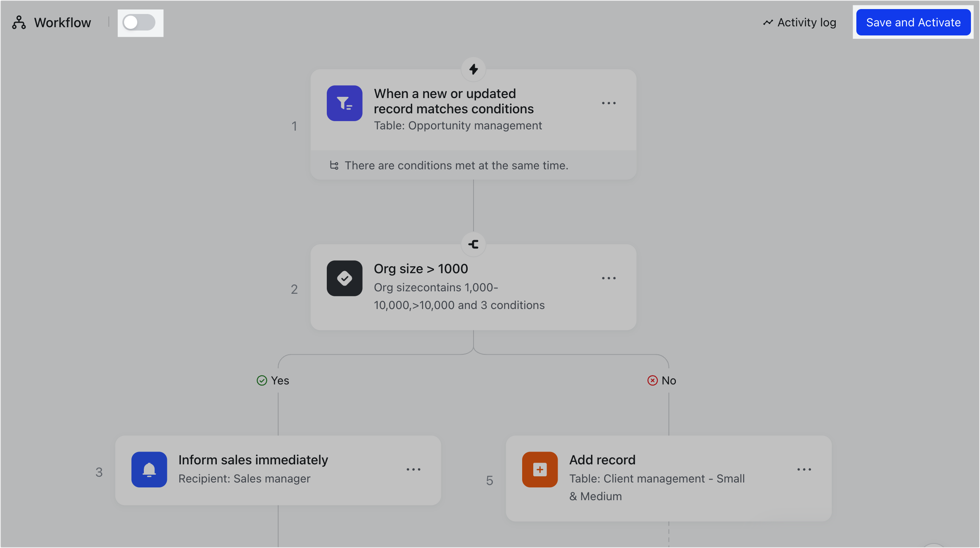Viewport: 980px width, 548px height.
Task: Click the red No cross icon
Action: (x=652, y=380)
